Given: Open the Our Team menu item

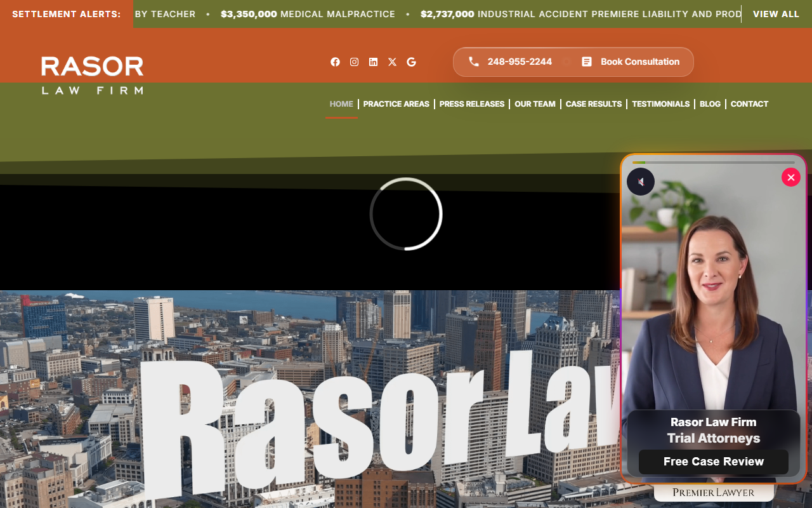Looking at the screenshot, I should [535, 104].
